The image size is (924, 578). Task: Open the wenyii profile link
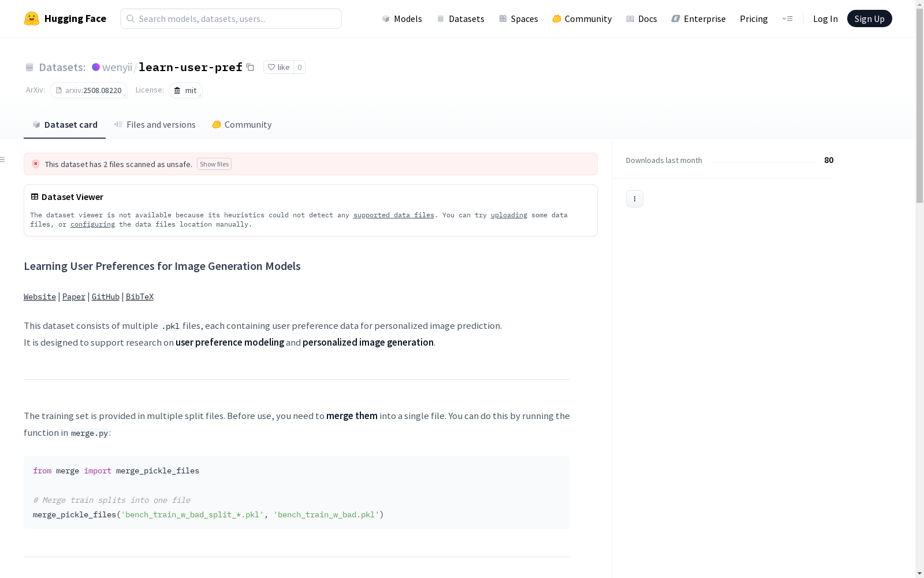click(117, 67)
